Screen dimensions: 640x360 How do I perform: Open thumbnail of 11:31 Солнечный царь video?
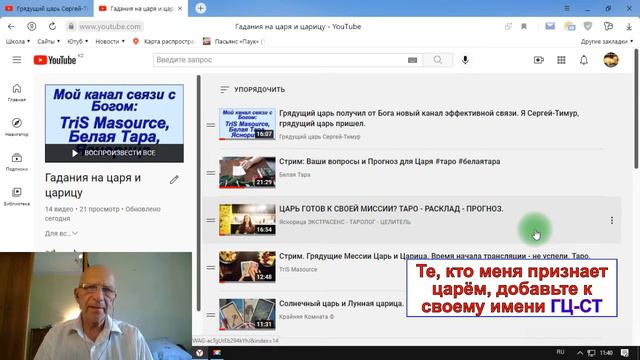point(247,315)
